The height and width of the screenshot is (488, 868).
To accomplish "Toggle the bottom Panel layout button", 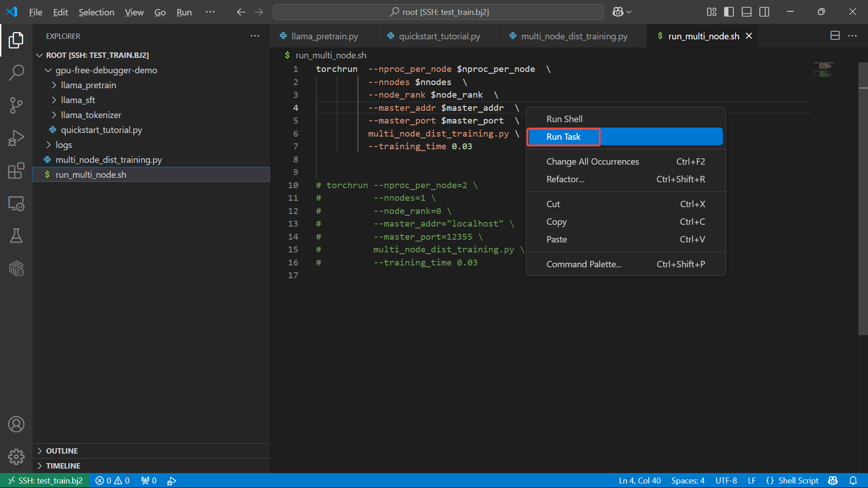I will point(746,12).
